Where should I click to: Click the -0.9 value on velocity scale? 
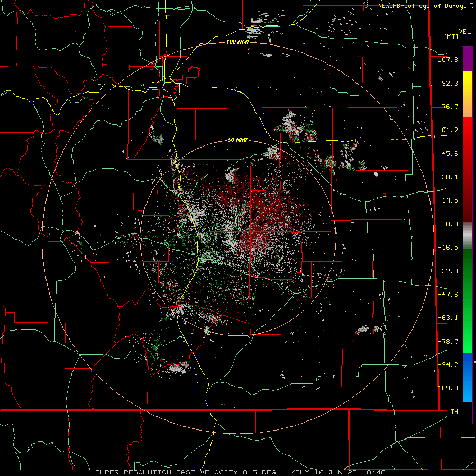450,224
